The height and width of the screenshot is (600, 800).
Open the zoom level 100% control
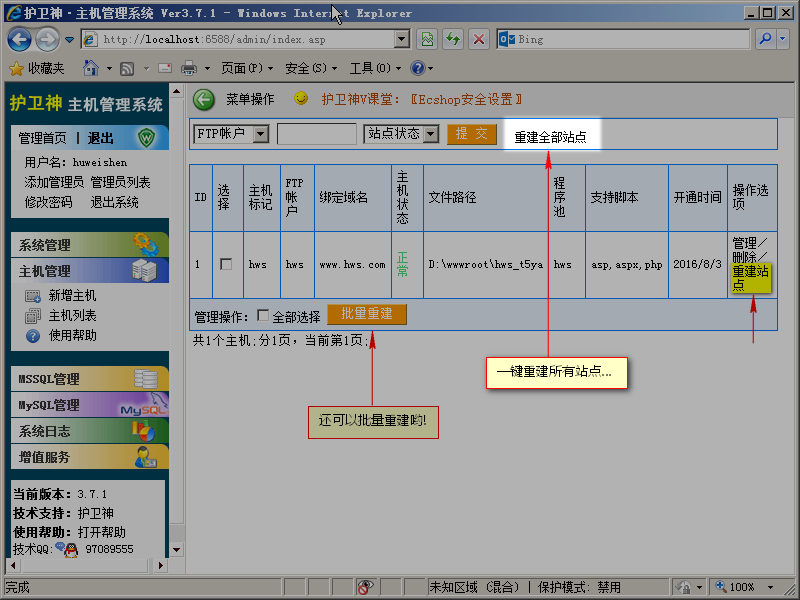coord(742,587)
